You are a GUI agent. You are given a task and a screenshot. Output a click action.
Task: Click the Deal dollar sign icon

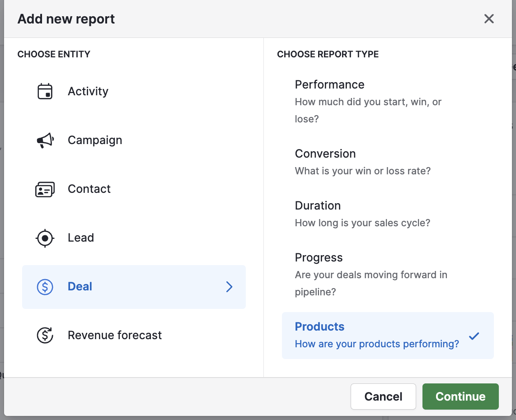[44, 287]
